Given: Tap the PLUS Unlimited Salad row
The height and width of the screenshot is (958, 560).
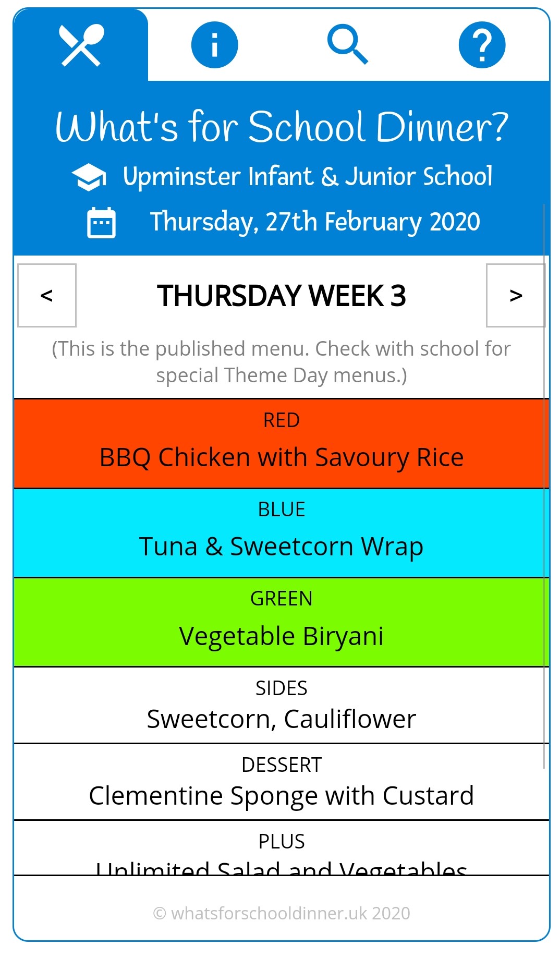Looking at the screenshot, I should click(x=282, y=851).
